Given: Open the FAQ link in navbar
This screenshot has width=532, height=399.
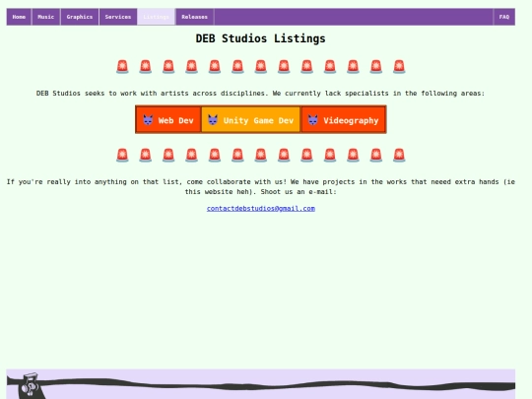Looking at the screenshot, I should point(503,17).
